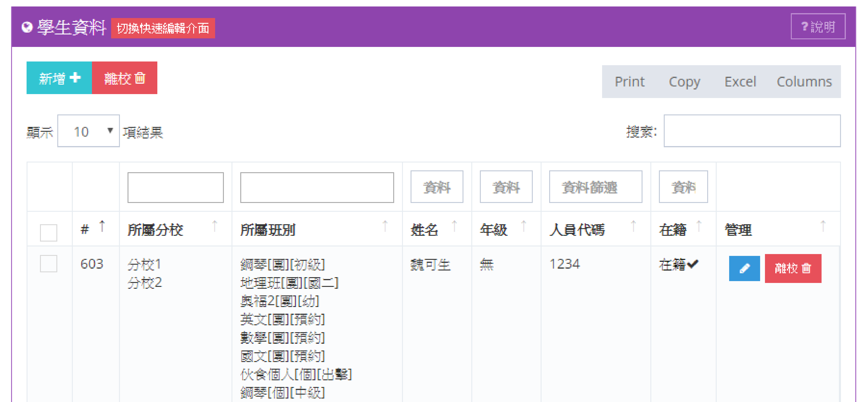Click the 切換快速編輯介面 button

(163, 28)
